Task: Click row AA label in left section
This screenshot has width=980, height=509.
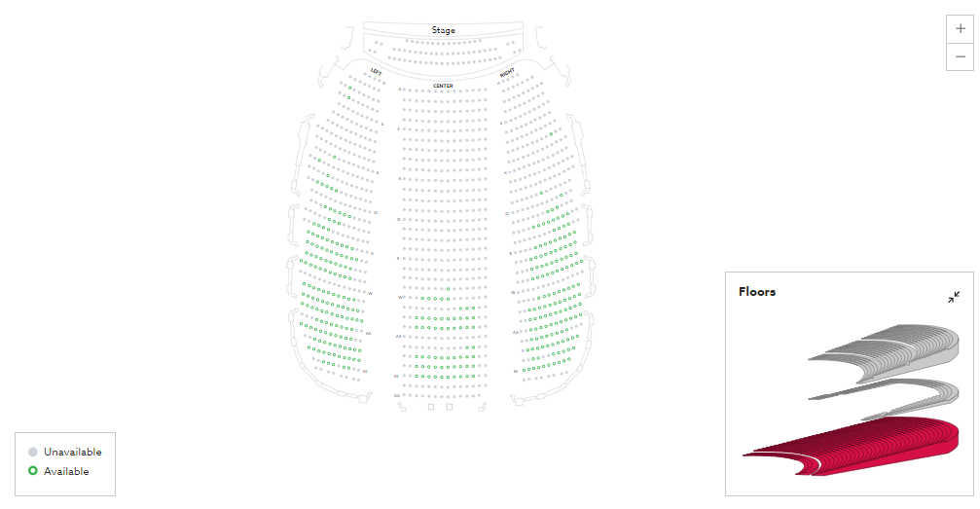Action: [x=369, y=333]
